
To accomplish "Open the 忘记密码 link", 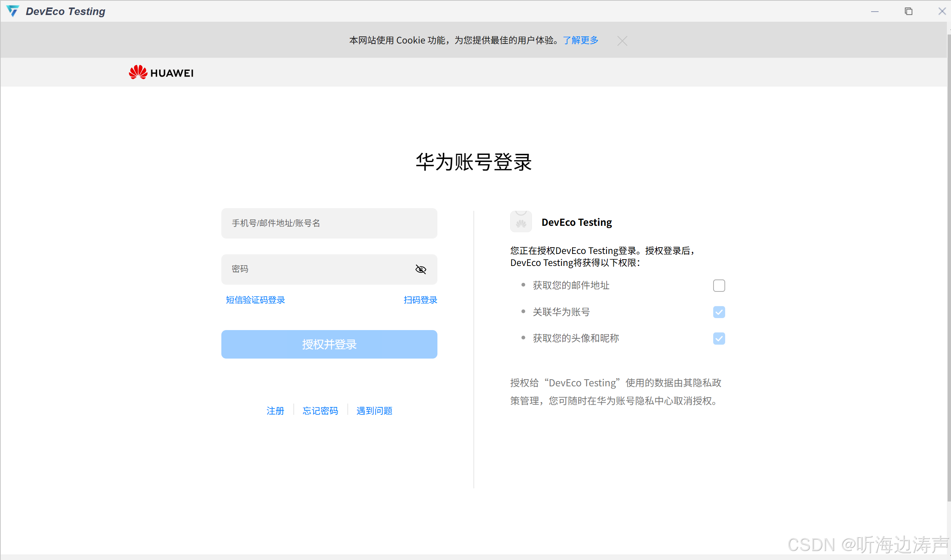I will [320, 410].
